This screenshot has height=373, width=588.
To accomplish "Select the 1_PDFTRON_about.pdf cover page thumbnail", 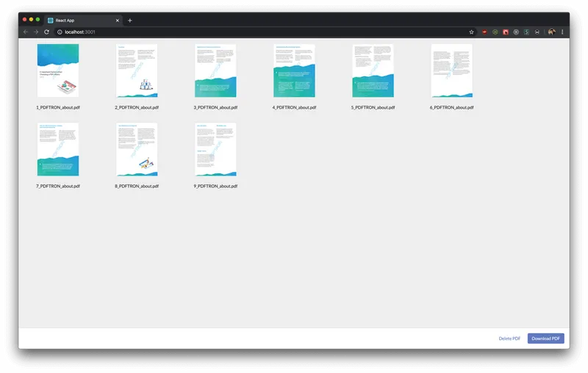I will [58, 70].
